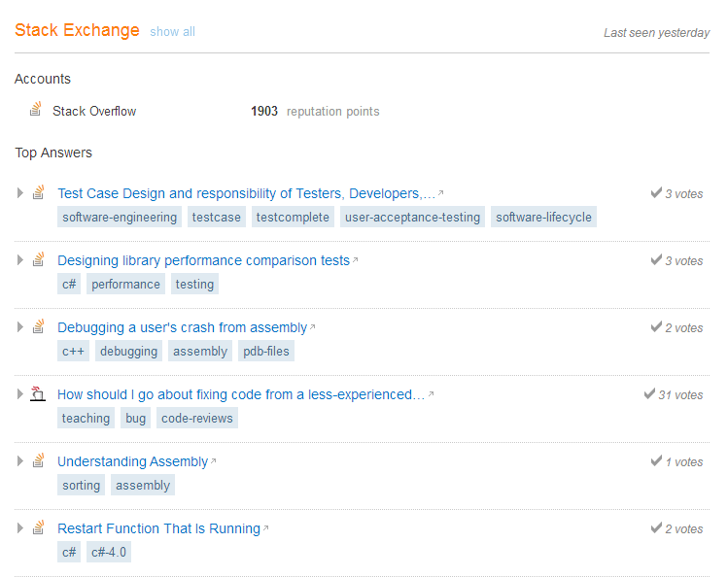Click accepted checkmark next to 1 votes
The image size is (728, 577).
point(656,460)
